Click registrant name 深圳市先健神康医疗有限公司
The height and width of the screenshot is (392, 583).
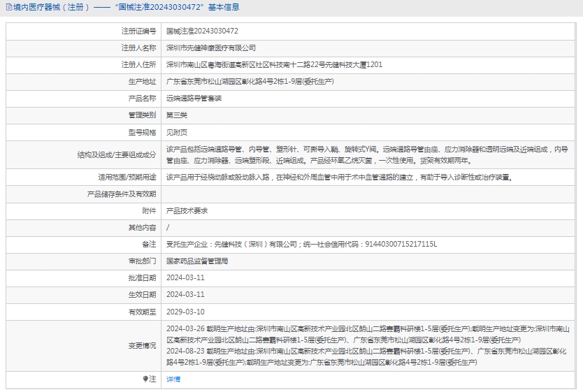click(x=211, y=48)
